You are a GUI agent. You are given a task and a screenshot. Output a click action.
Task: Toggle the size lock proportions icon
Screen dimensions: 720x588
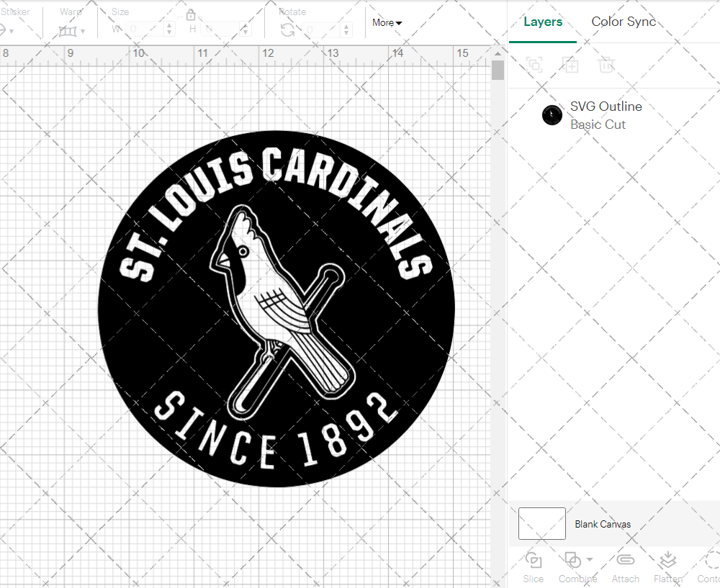tap(191, 14)
